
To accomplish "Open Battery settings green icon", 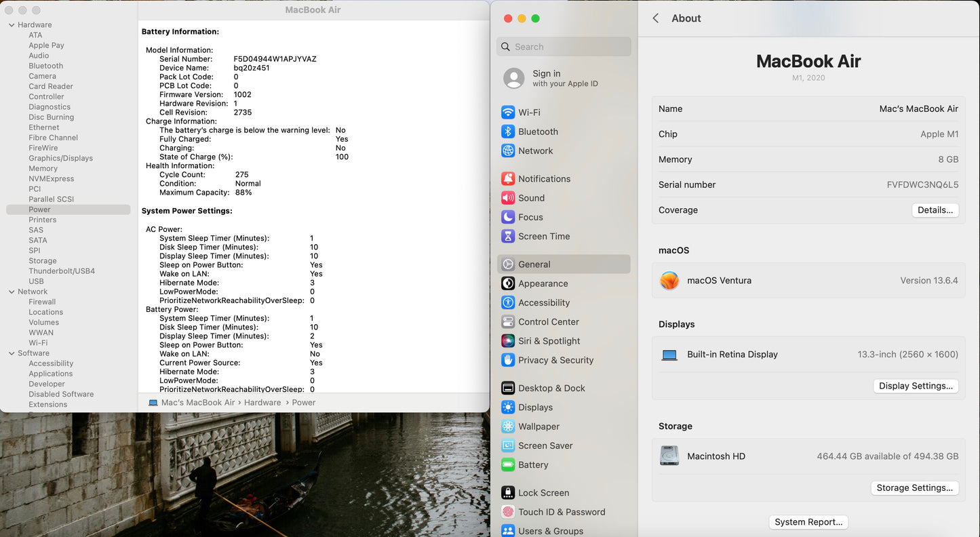I will (x=508, y=465).
